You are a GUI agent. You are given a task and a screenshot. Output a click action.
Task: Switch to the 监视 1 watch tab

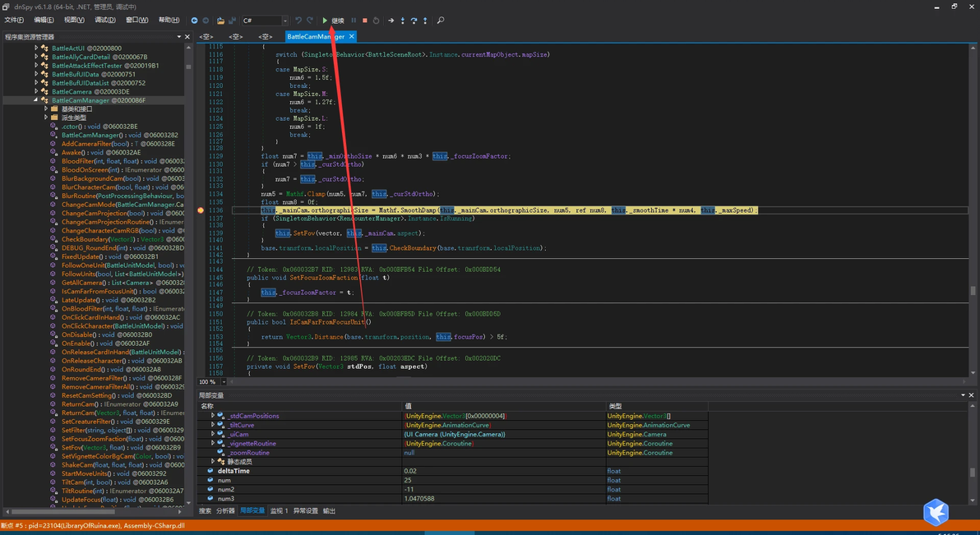coord(280,511)
